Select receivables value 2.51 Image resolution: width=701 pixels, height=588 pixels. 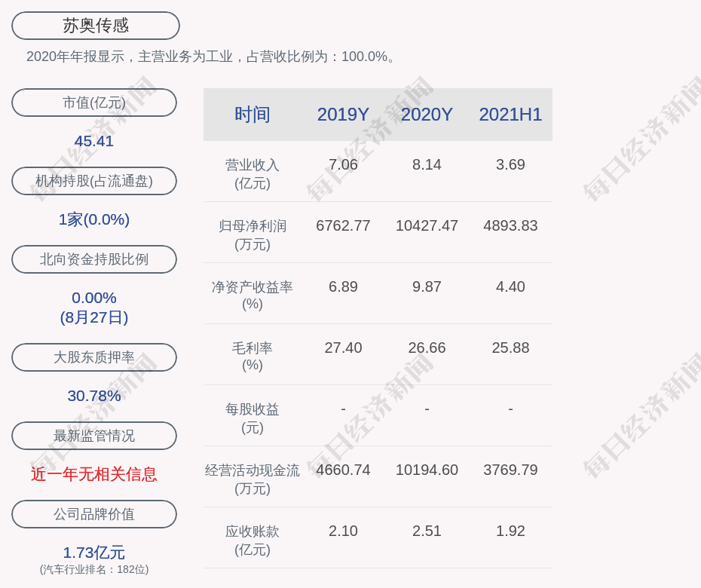point(427,531)
